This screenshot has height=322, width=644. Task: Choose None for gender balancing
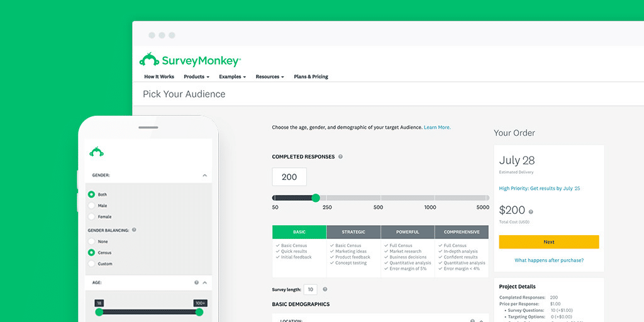(x=91, y=241)
